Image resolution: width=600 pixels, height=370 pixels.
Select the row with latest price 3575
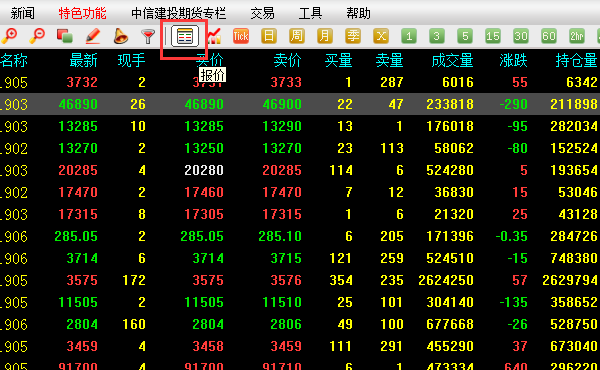tap(300, 280)
